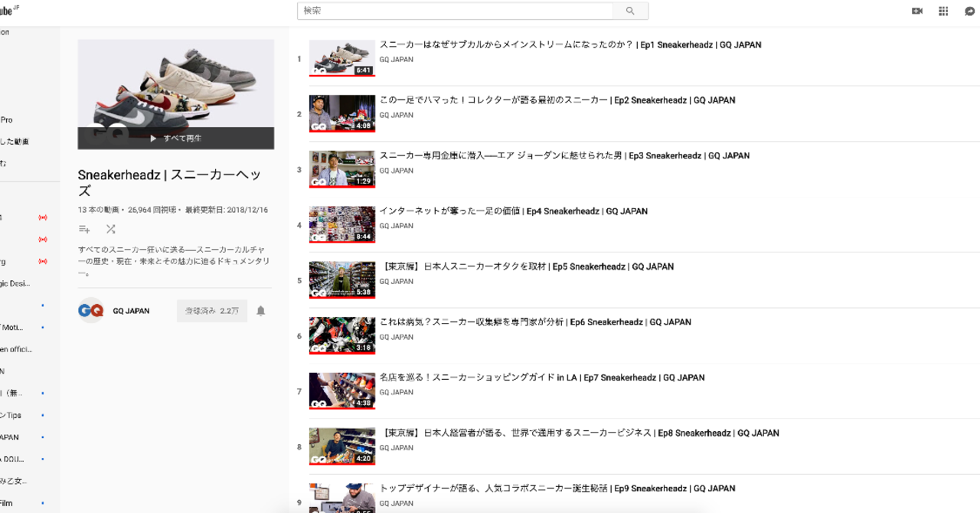980x513 pixels.
Task: Click GQ JAPAN under the Ep1 title
Action: click(x=396, y=60)
